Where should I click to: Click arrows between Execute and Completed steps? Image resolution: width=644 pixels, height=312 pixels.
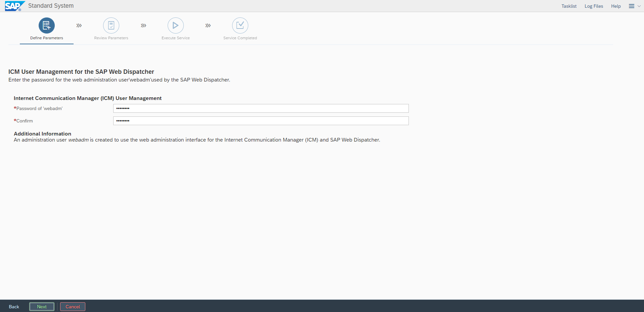(x=208, y=25)
